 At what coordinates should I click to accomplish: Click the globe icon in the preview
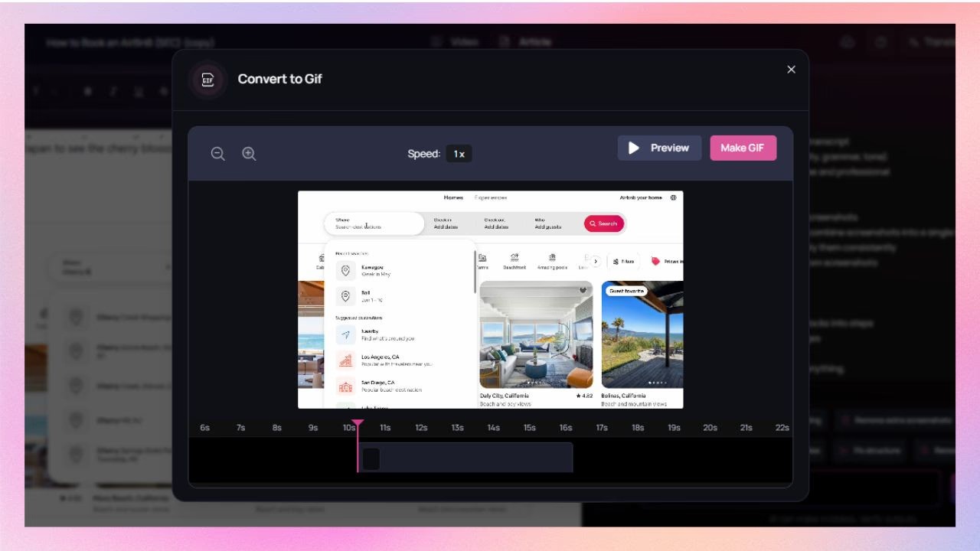pyautogui.click(x=673, y=197)
